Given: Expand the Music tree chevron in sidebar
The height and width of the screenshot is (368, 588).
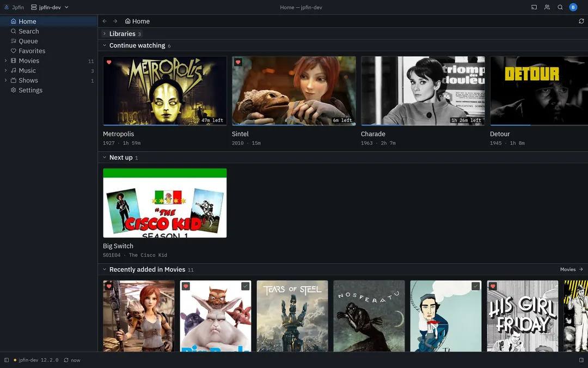Looking at the screenshot, I should (5, 70).
